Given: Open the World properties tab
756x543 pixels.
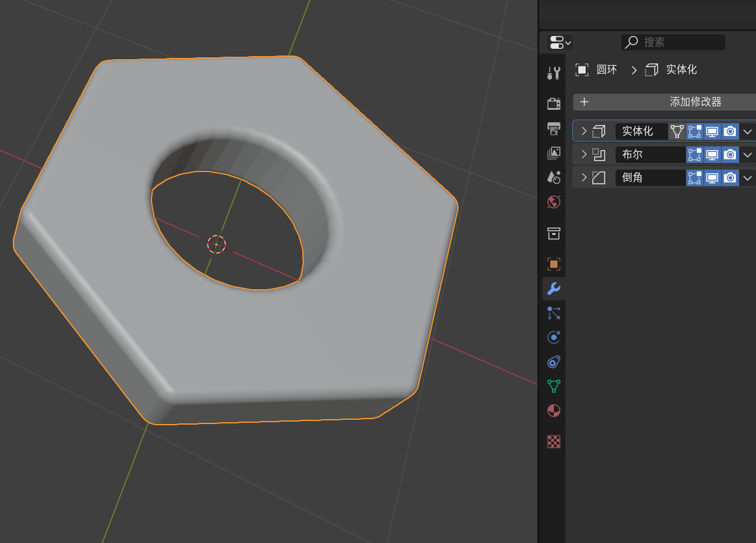Looking at the screenshot, I should point(554,202).
